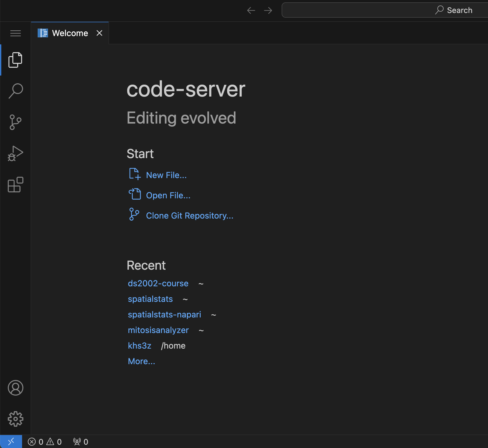
Task: Open the Source Control panel icon
Action: pyautogui.click(x=15, y=122)
